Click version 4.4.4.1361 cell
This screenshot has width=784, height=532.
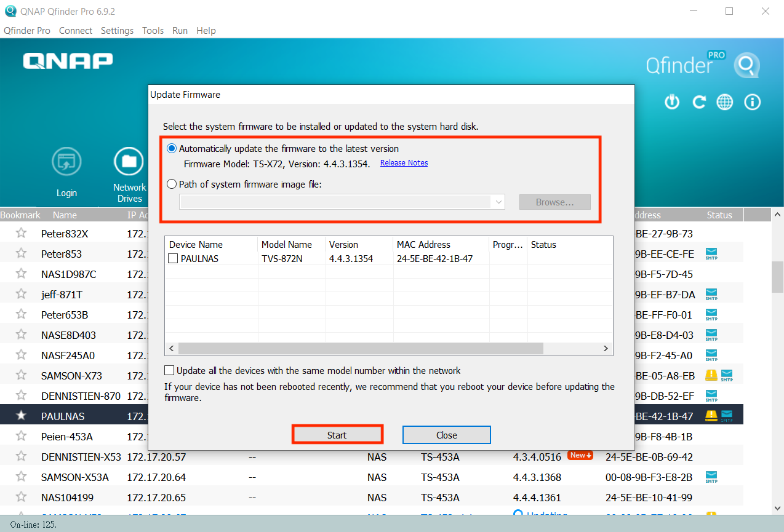(x=537, y=498)
